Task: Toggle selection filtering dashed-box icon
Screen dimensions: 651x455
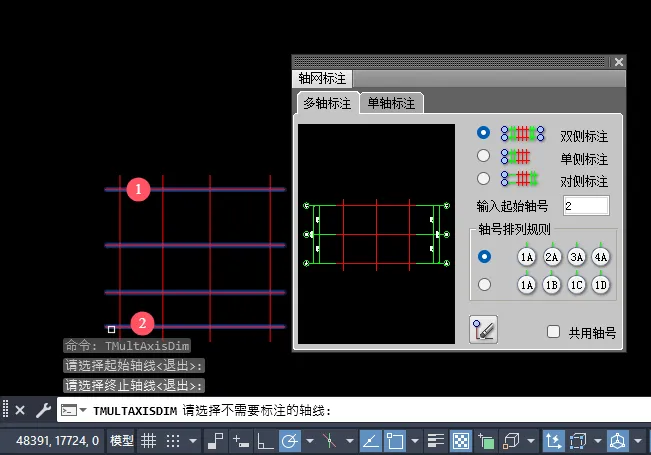Action: coord(577,440)
